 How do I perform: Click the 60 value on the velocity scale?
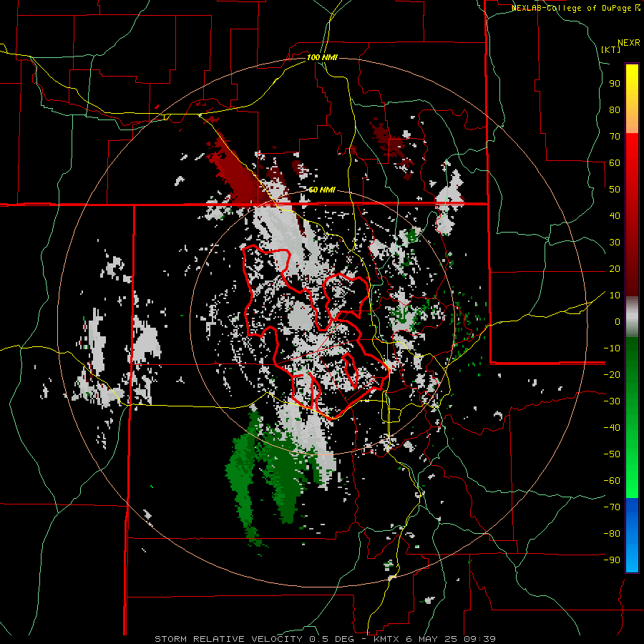click(x=615, y=162)
